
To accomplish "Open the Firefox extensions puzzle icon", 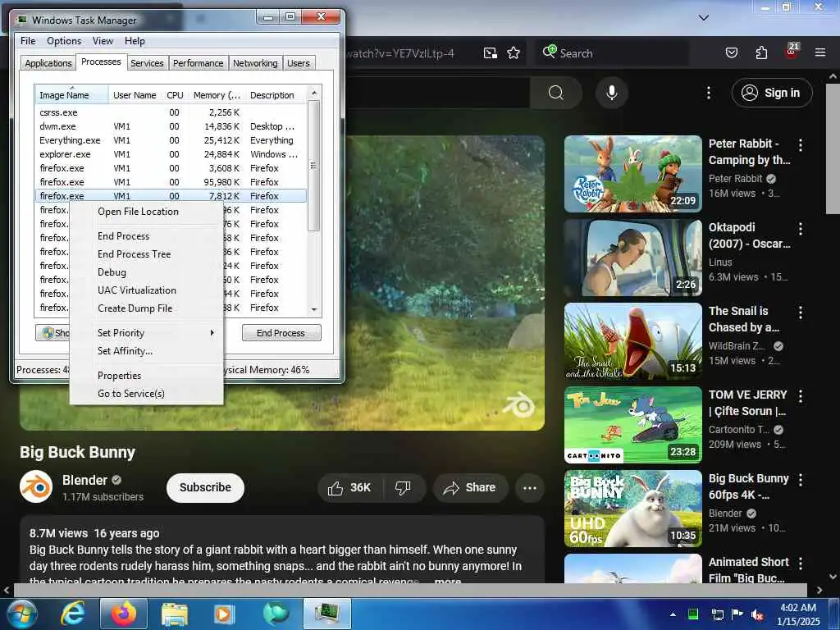I will pos(761,53).
